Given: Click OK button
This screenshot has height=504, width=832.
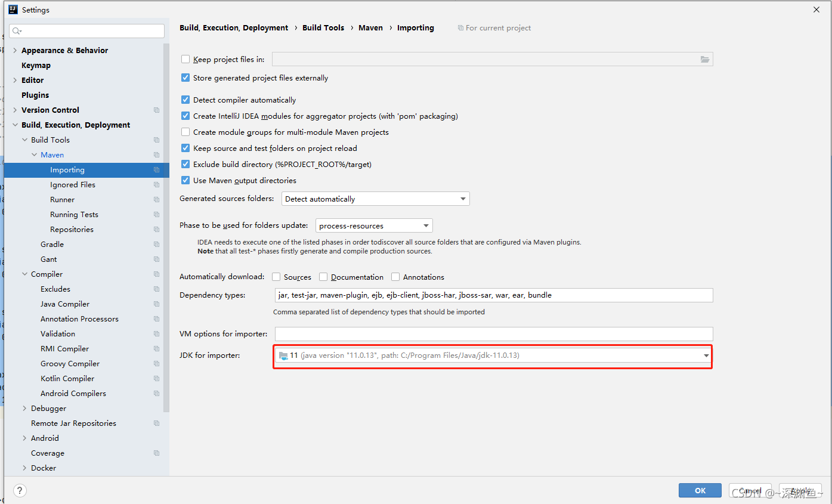Looking at the screenshot, I should 700,490.
